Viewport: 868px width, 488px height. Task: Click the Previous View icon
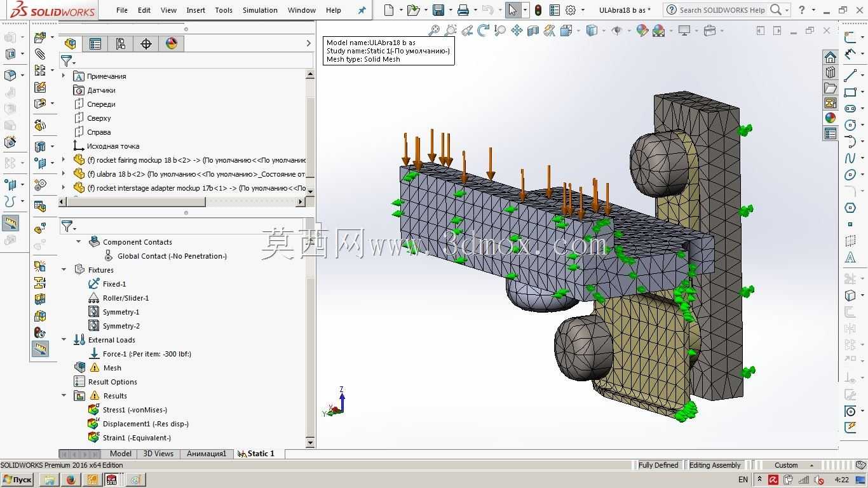(468, 30)
